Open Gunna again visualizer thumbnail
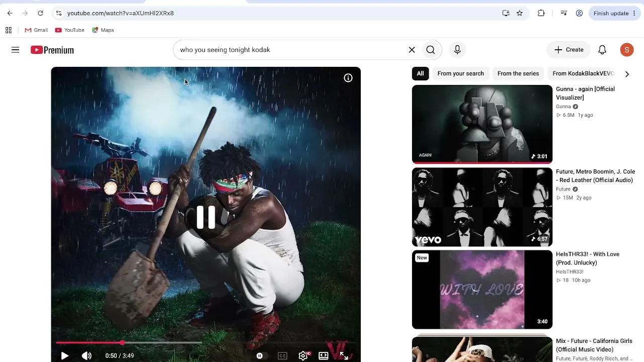The height and width of the screenshot is (362, 644). pos(482,125)
